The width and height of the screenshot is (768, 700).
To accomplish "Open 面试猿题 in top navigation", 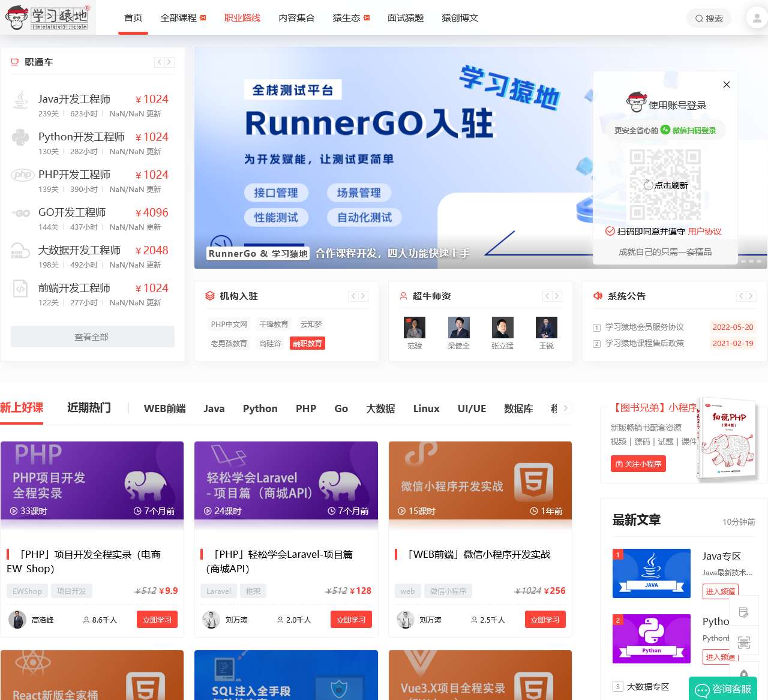I will [406, 17].
